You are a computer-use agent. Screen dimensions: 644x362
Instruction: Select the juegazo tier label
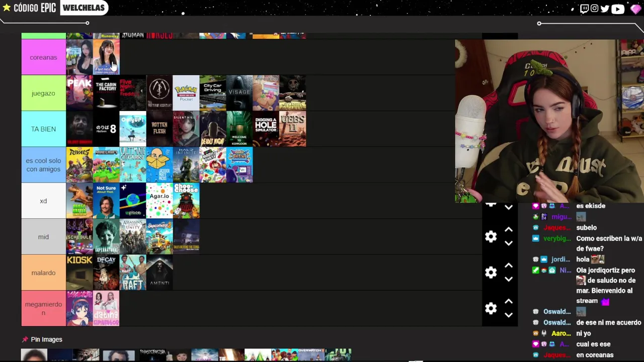(x=43, y=93)
